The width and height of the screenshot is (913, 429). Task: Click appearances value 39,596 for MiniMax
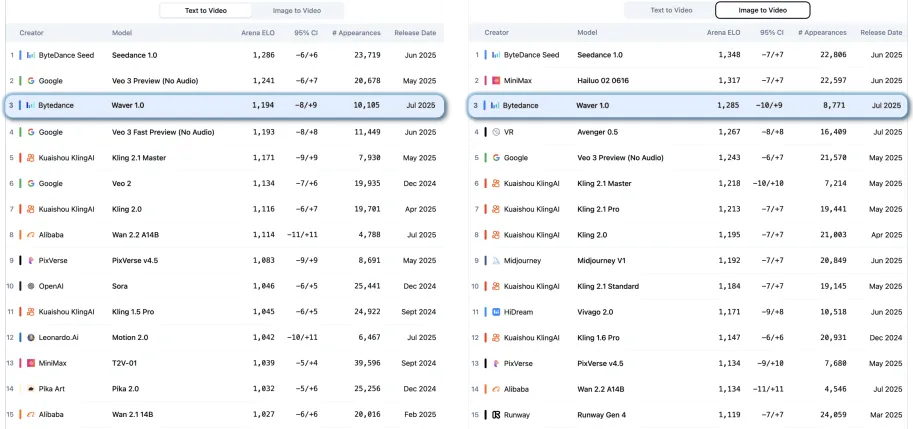[x=367, y=363]
